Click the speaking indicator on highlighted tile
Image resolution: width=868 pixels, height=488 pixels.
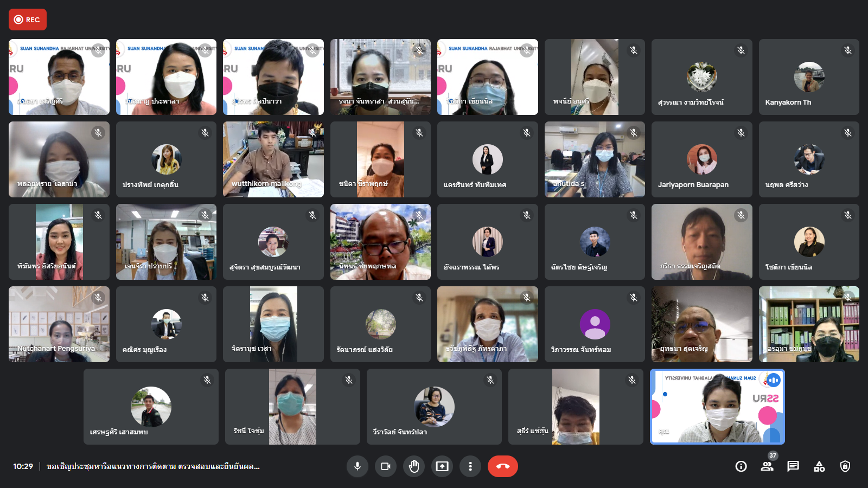[x=773, y=381]
